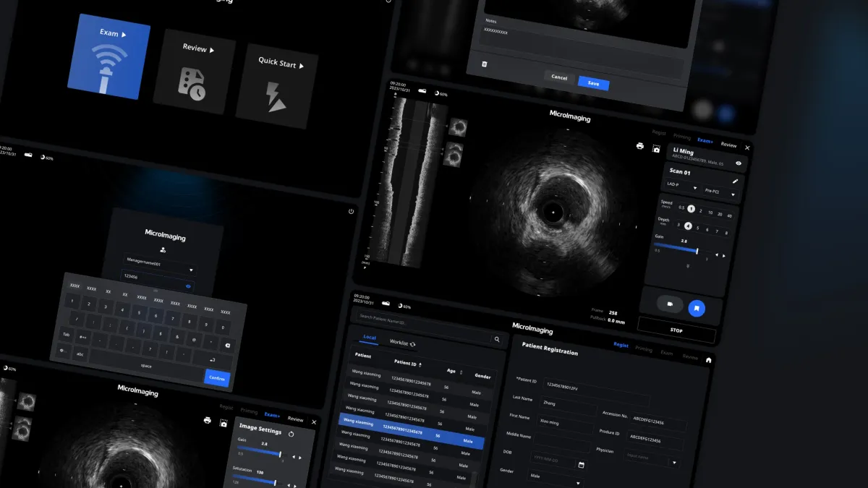
Task: Click the power icon on the login screen
Action: click(351, 211)
